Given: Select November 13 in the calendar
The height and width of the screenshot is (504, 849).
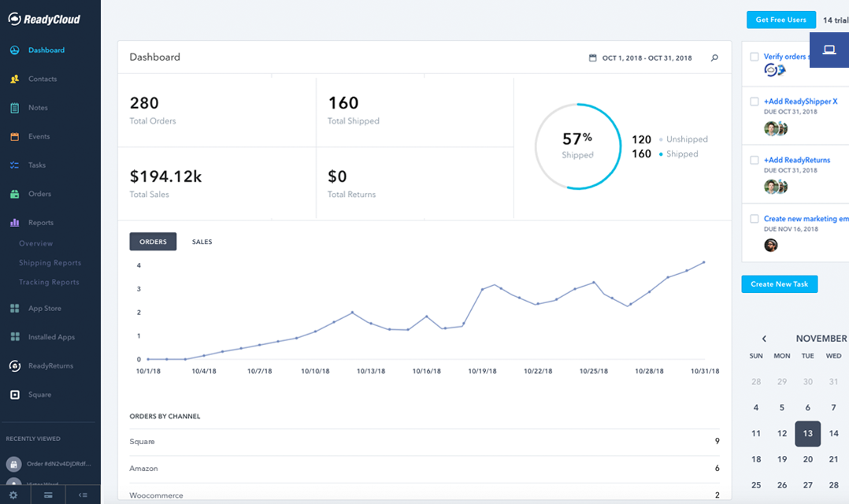Looking at the screenshot, I should click(807, 434).
